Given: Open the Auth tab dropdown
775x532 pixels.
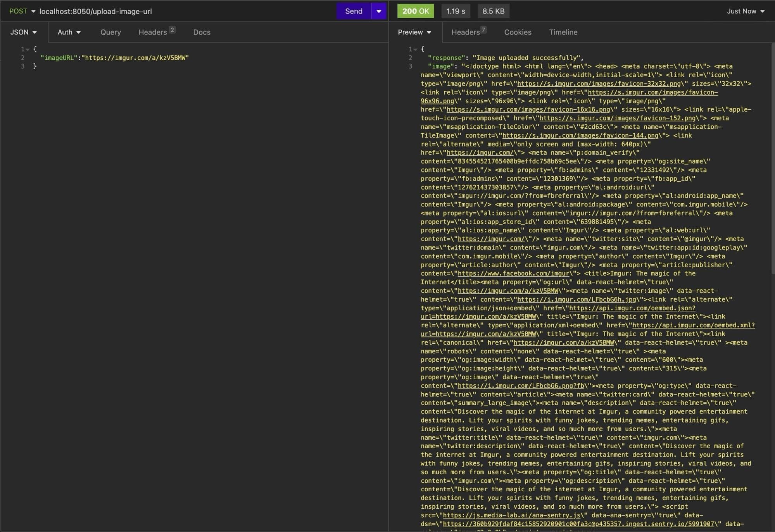Looking at the screenshot, I should 69,32.
